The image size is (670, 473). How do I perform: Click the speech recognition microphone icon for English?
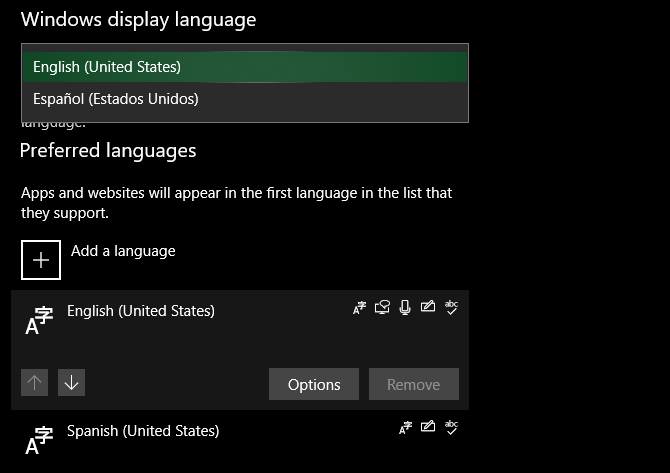pos(405,308)
